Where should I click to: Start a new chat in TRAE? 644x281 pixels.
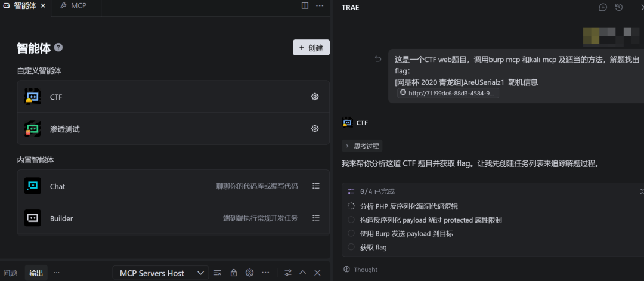tap(603, 7)
